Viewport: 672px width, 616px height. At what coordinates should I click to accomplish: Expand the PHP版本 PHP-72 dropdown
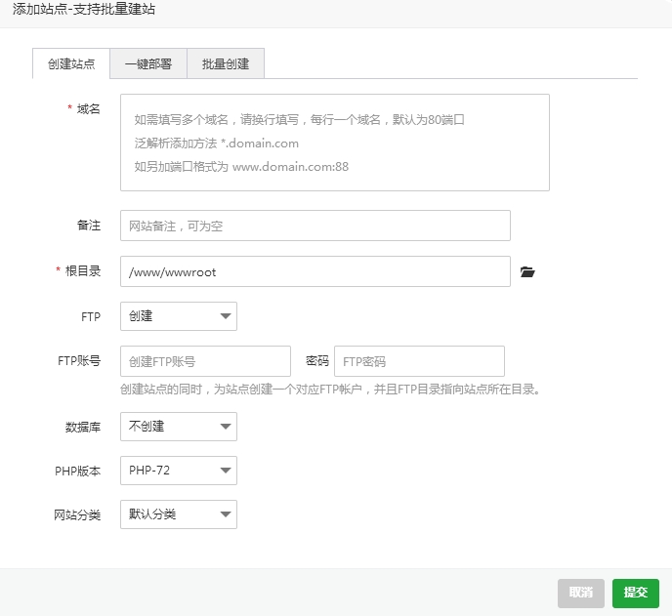click(x=178, y=471)
